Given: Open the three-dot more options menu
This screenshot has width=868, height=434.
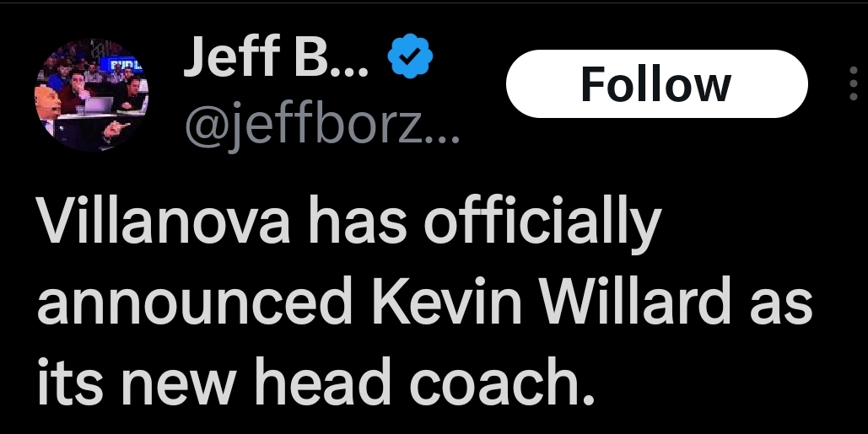Looking at the screenshot, I should 855,83.
